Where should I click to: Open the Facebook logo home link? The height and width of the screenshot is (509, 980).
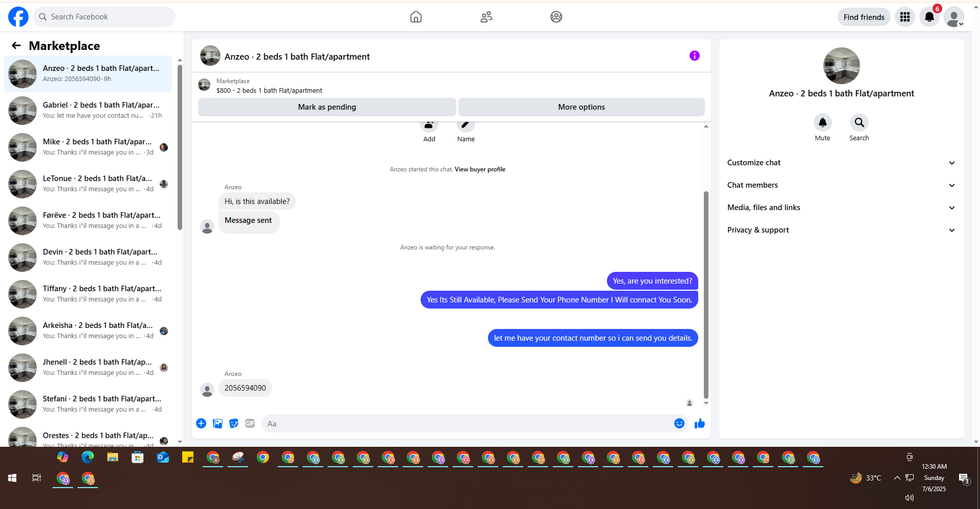(x=18, y=17)
